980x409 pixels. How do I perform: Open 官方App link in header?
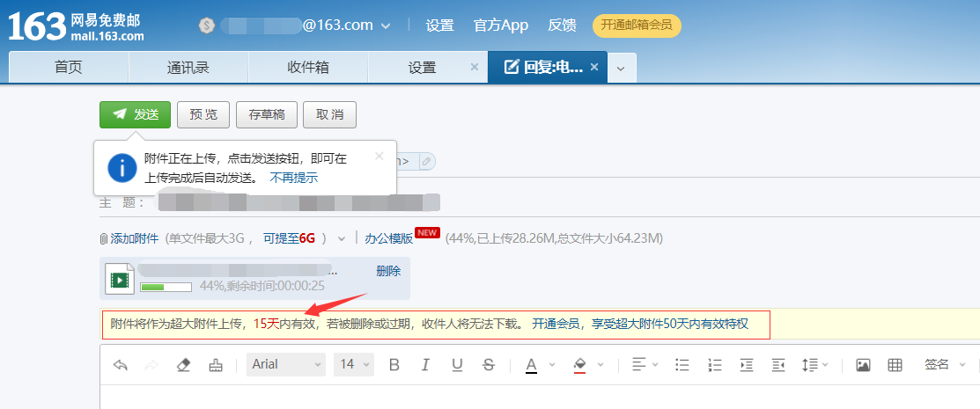point(501,26)
